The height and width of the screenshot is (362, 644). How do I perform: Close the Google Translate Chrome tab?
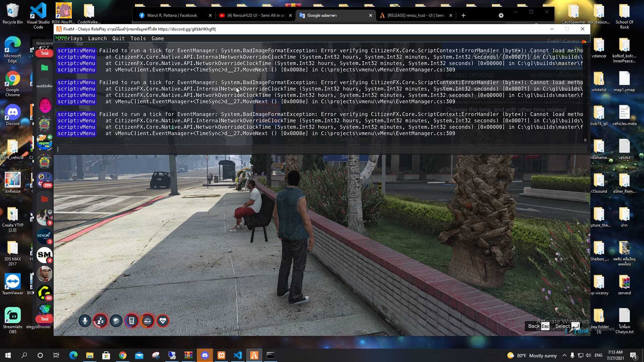click(370, 15)
